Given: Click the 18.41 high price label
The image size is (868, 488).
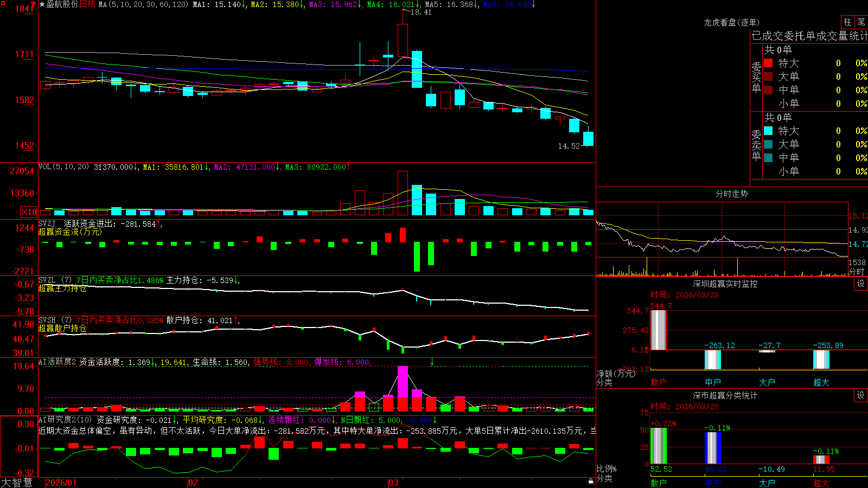Looking at the screenshot, I should 421,12.
